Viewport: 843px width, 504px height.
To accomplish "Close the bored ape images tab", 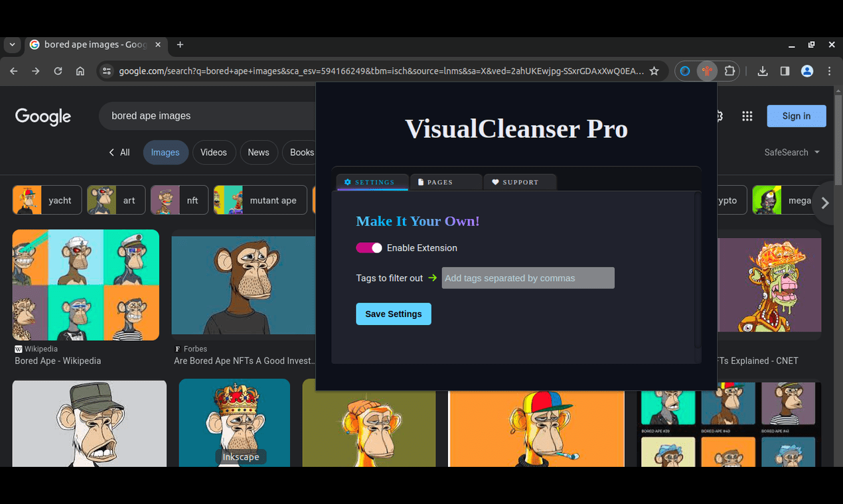I will point(158,44).
